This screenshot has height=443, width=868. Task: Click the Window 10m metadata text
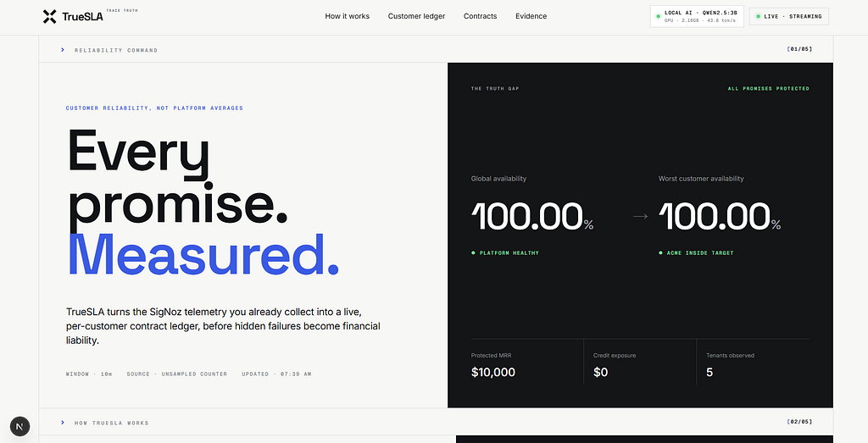pos(89,374)
